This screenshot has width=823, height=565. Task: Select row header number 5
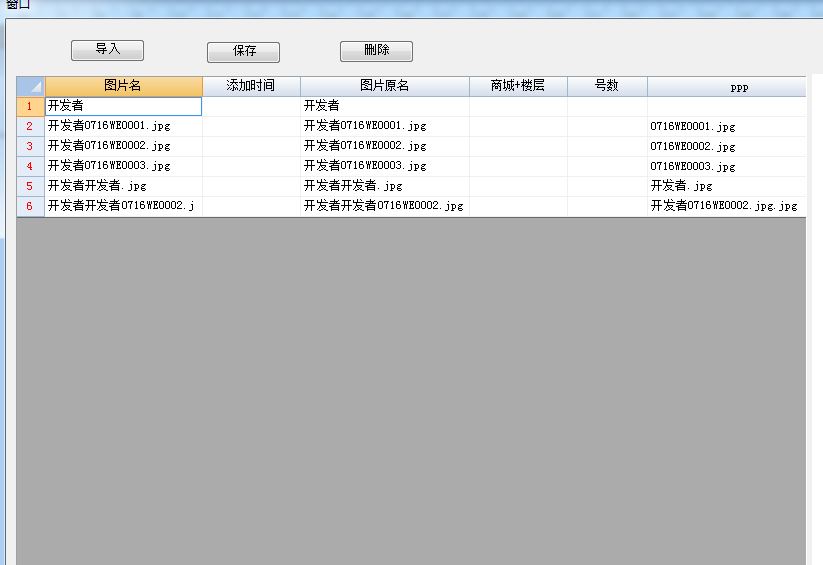click(x=30, y=186)
